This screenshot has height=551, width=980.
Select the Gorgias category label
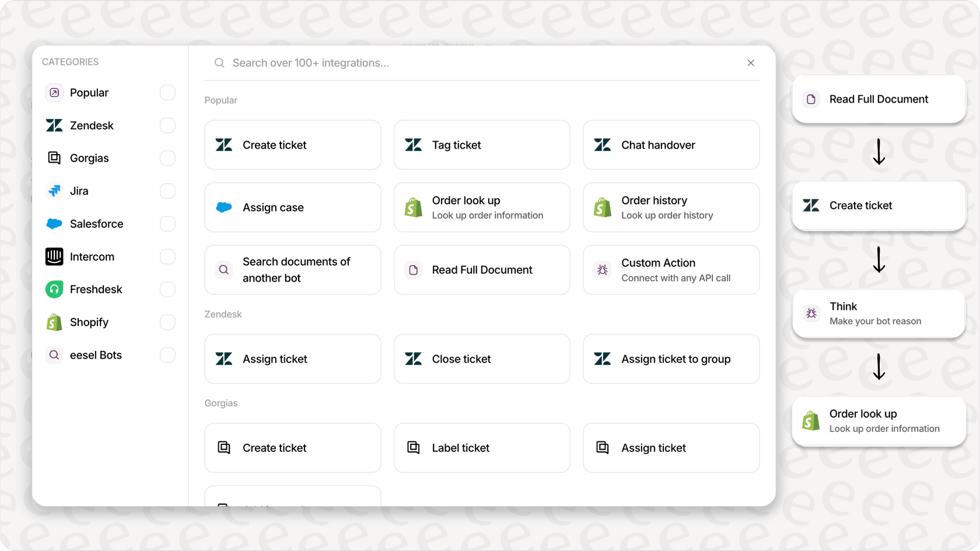[x=89, y=158]
